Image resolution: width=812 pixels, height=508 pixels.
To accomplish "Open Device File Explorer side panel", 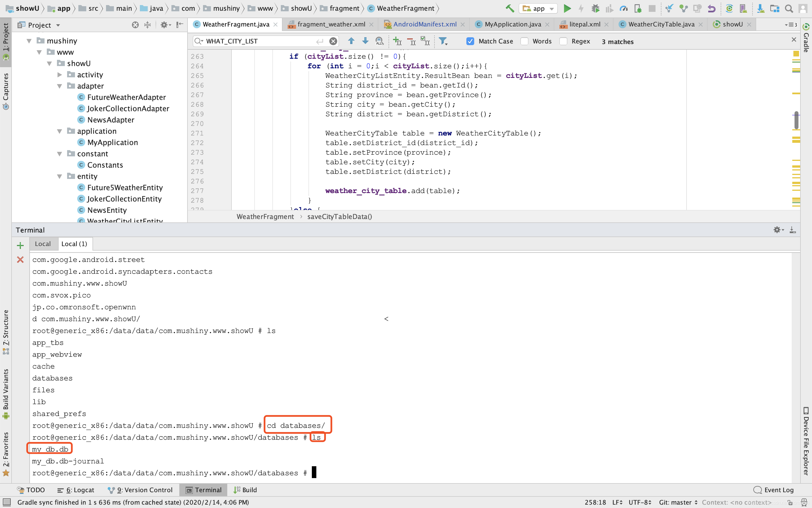I will pyautogui.click(x=806, y=441).
